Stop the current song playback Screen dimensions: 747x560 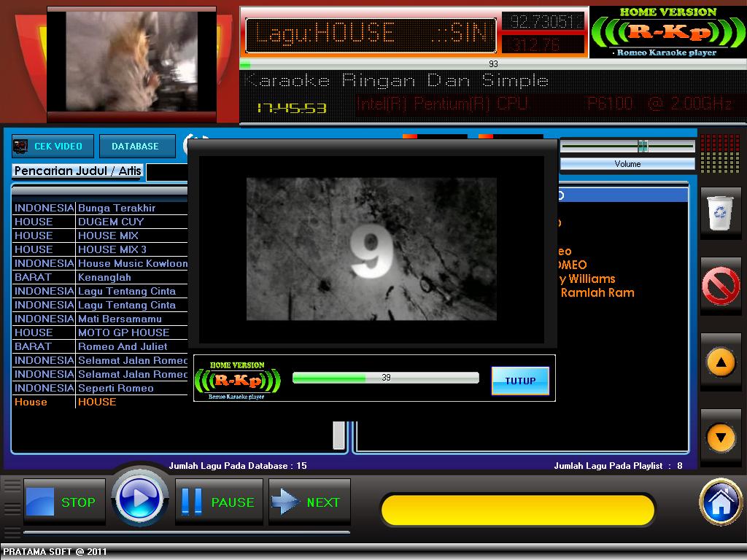(x=64, y=502)
